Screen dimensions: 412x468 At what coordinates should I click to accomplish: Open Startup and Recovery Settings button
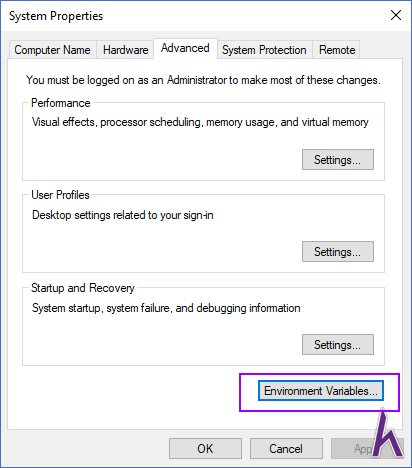(338, 345)
